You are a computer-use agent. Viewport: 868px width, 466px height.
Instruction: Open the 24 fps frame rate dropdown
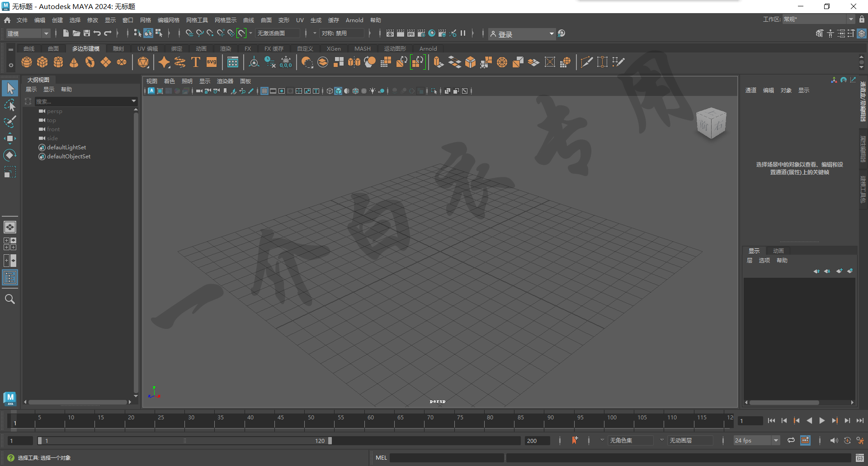tap(757, 440)
